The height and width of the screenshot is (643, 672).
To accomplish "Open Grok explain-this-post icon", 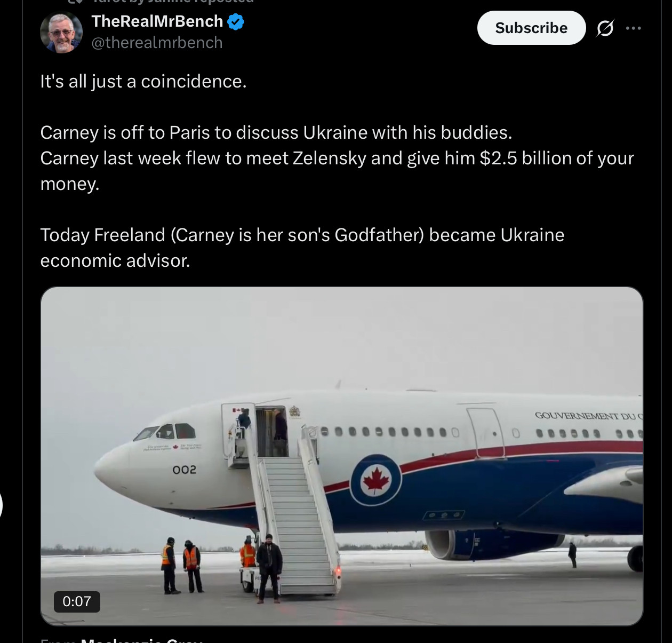I will click(605, 28).
